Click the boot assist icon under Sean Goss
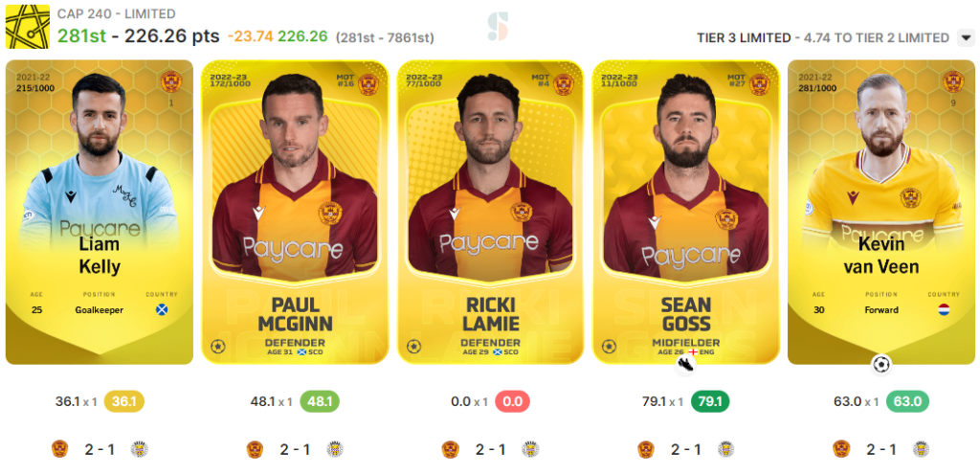 tap(685, 364)
